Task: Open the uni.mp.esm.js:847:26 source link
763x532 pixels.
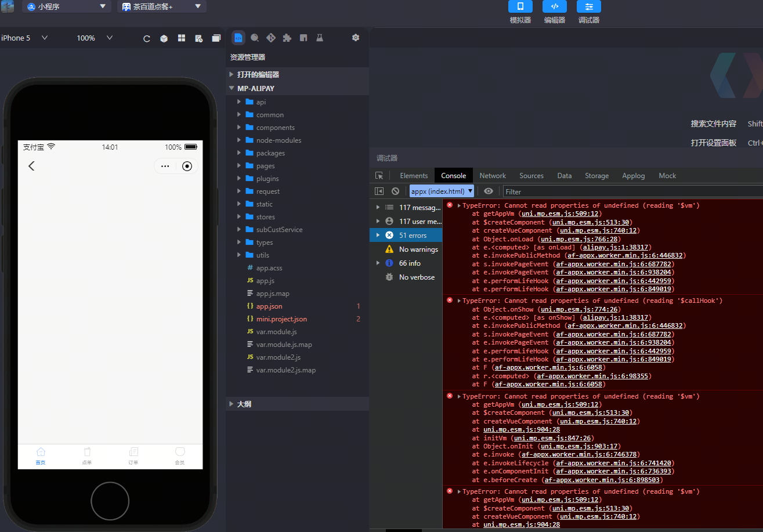Action: (551, 438)
